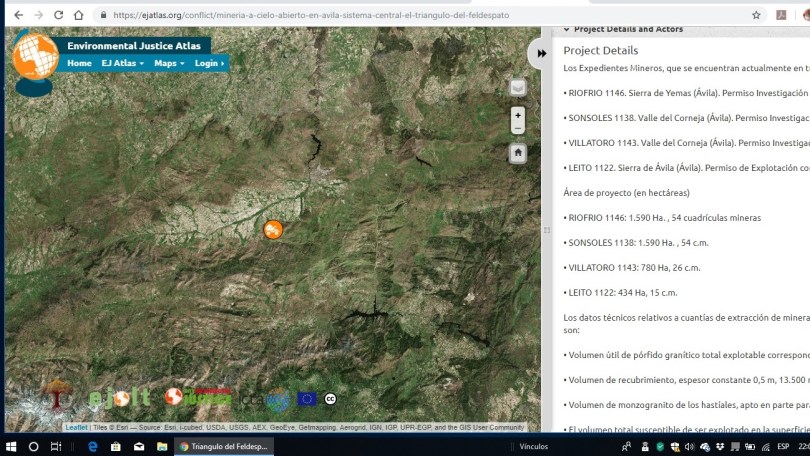Click 'Volumen de monzogranito de los hastiales' line
Screen dimensions: 810x456
tap(687, 405)
